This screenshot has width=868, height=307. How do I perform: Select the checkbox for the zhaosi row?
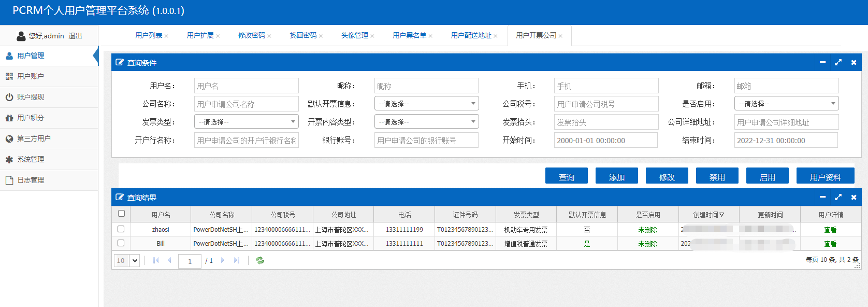[121, 229]
